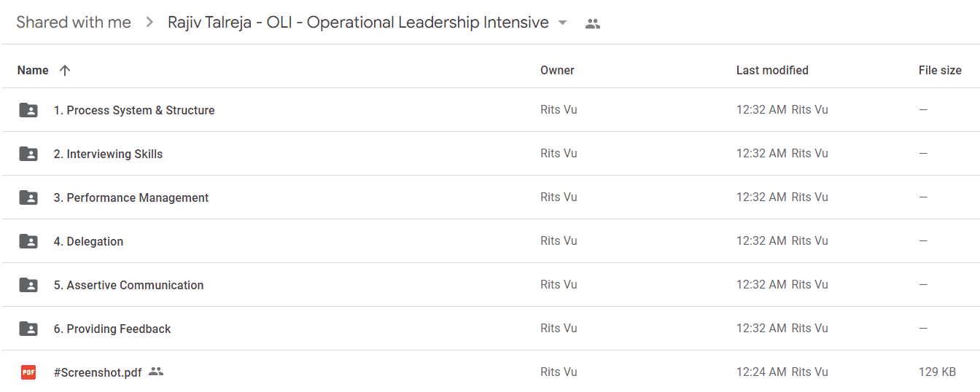Click the shared people icon next to #Screenshot.pdf
Screen dimensions: 980x392
(x=156, y=372)
